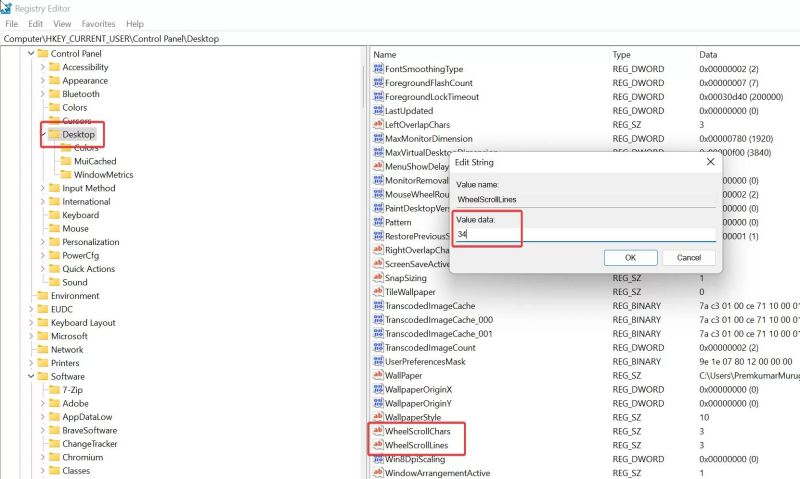800x479 pixels.
Task: Click the WallpaperStyle string icon
Action: (378, 417)
